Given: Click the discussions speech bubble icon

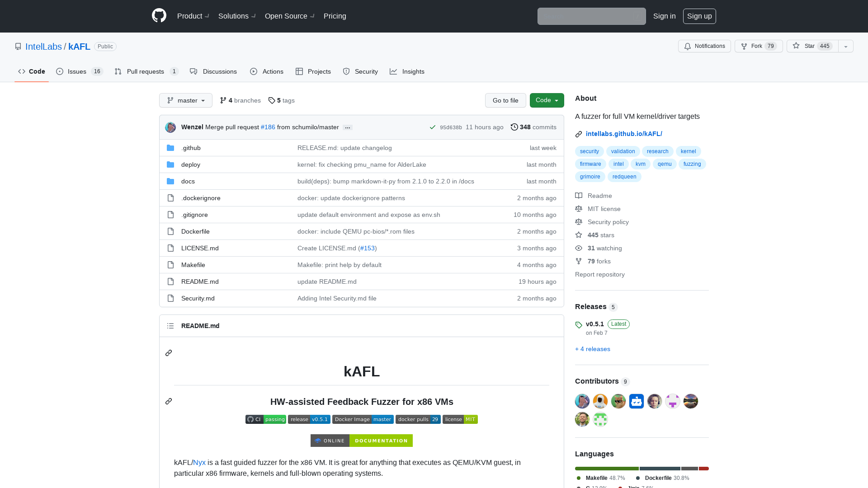Looking at the screenshot, I should pos(194,71).
